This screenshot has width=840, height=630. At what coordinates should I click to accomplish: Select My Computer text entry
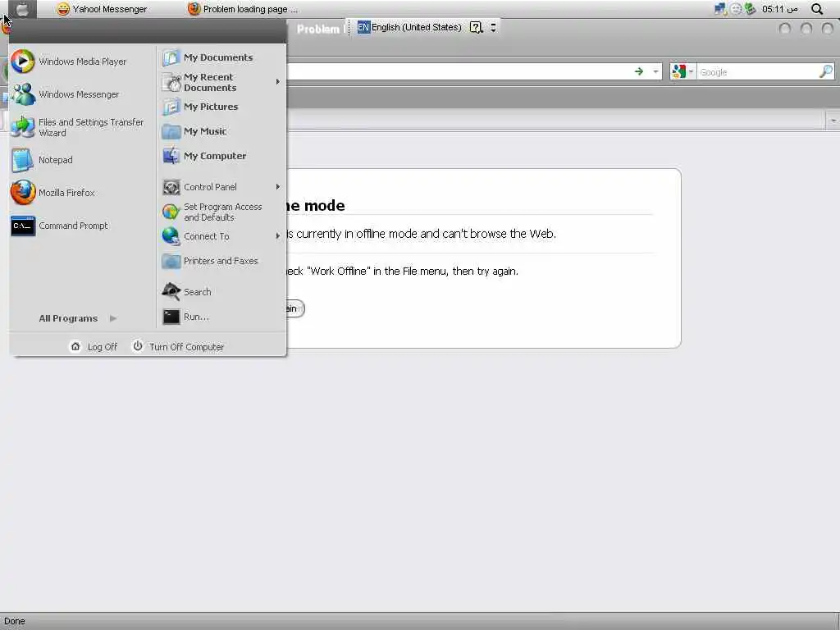(x=215, y=156)
